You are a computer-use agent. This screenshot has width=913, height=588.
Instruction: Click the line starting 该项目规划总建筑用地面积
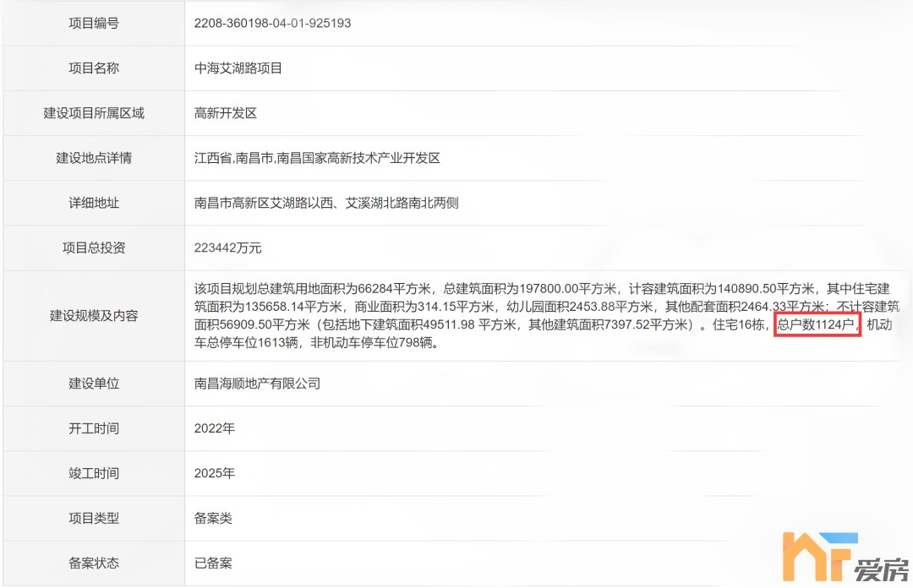point(542,289)
